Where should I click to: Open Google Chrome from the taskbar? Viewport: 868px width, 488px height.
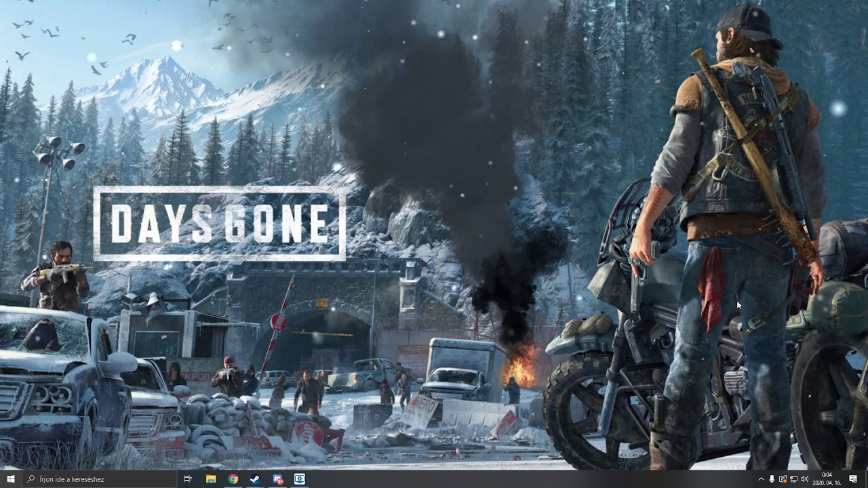233,479
